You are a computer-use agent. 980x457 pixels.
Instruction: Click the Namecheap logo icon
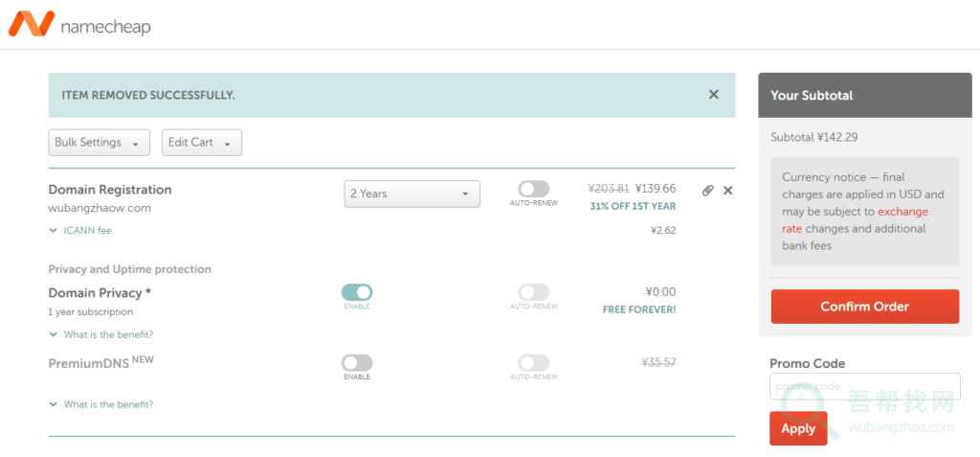pos(32,24)
